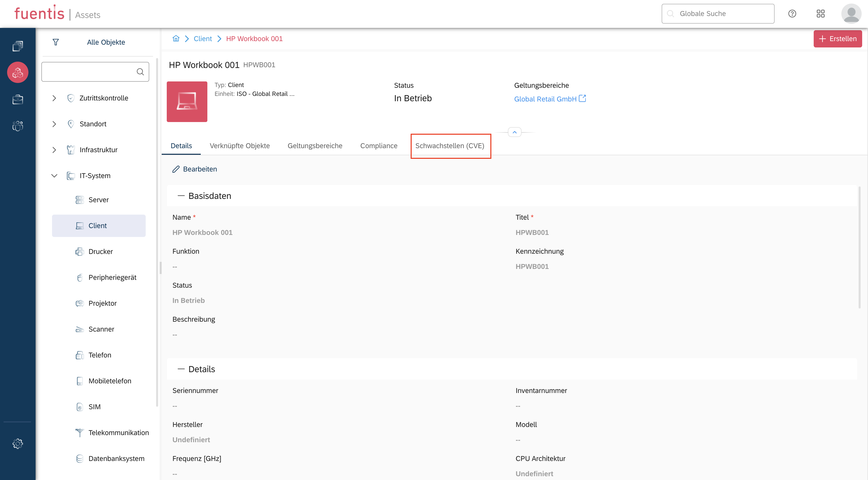Open settings gear in left sidebar
Screen dimensions: 868x480
pyautogui.click(x=18, y=443)
